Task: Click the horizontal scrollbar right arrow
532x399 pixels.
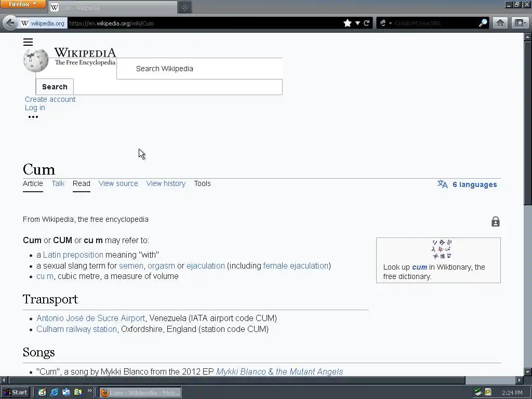Action: click(520, 380)
